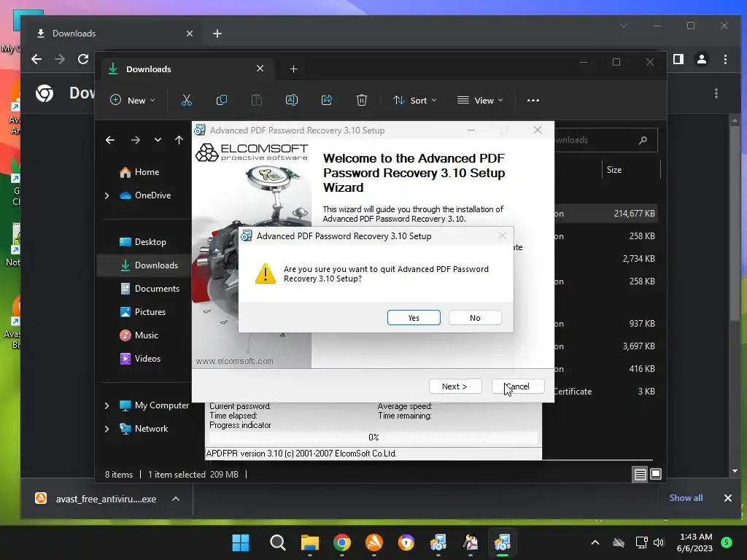Open recent locations chevron in File Explorer
Screen dimensions: 747x560
tap(158, 140)
